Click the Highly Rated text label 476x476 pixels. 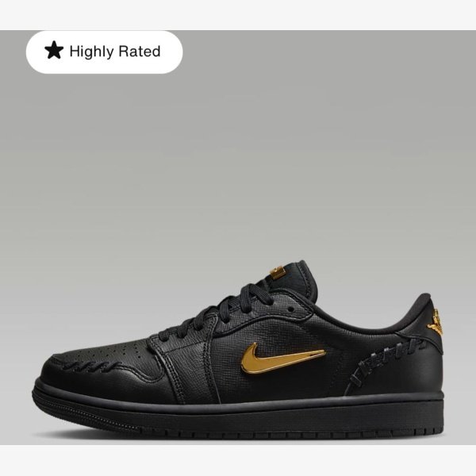(x=115, y=52)
